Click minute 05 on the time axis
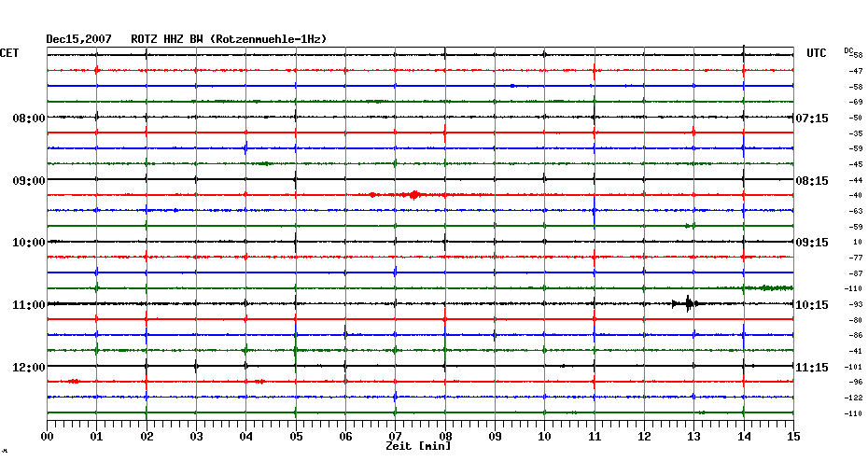Viewport: 868px width, 461px height. click(296, 437)
